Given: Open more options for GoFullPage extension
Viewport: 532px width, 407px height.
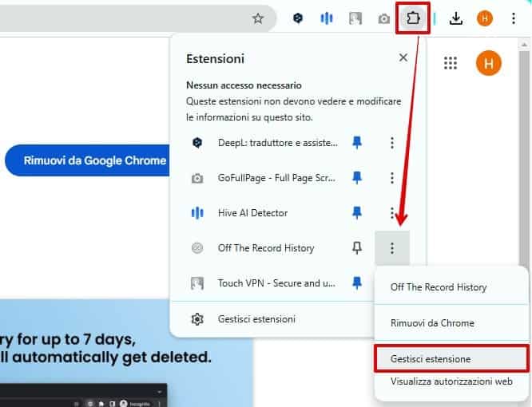Looking at the screenshot, I should (392, 178).
